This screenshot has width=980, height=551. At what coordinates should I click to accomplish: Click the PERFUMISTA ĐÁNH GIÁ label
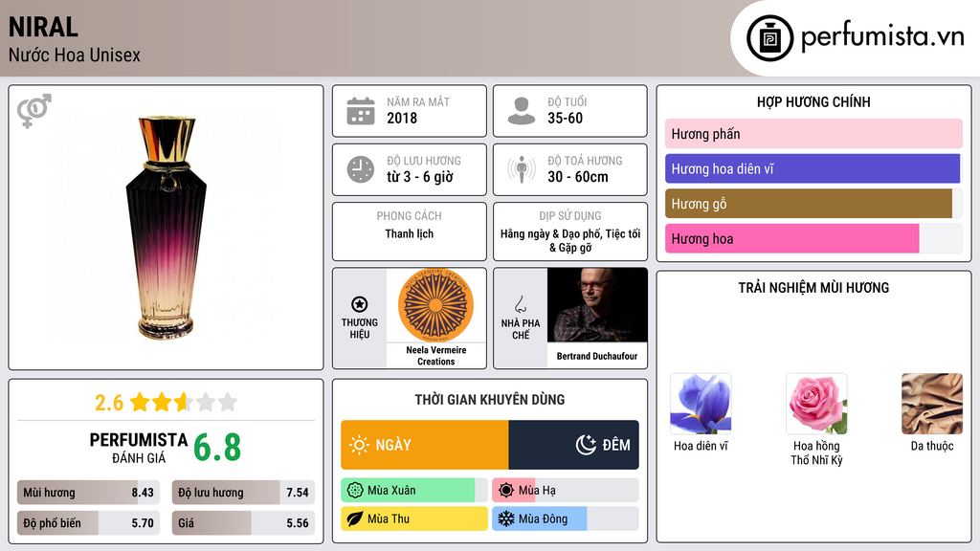(x=139, y=448)
